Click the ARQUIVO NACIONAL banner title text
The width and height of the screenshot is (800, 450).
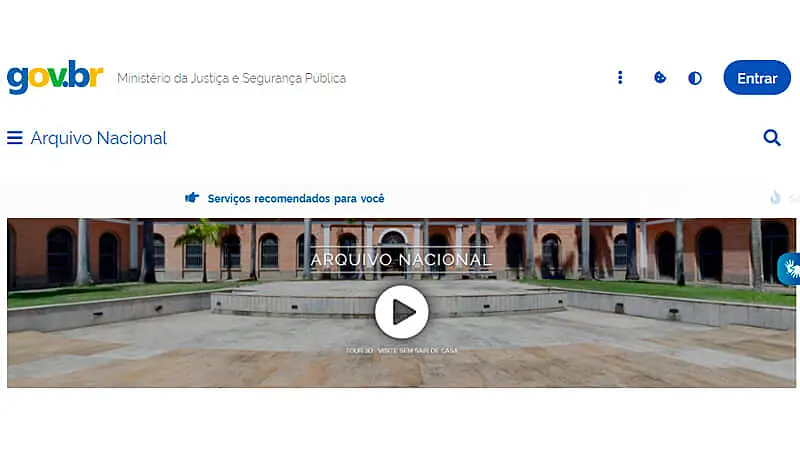(x=401, y=259)
